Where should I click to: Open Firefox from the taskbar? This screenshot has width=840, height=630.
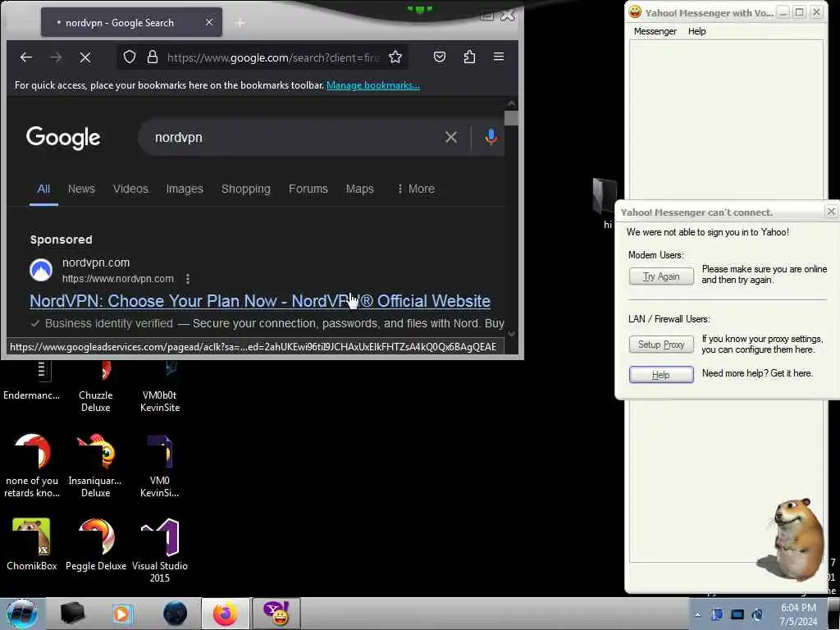pos(225,614)
